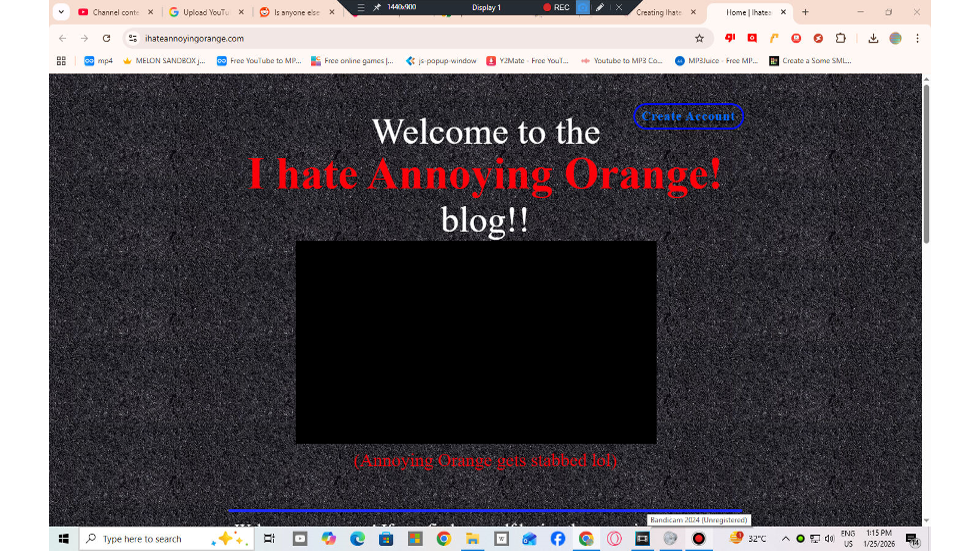
Task: Click the site information icon in address bar
Action: (133, 38)
